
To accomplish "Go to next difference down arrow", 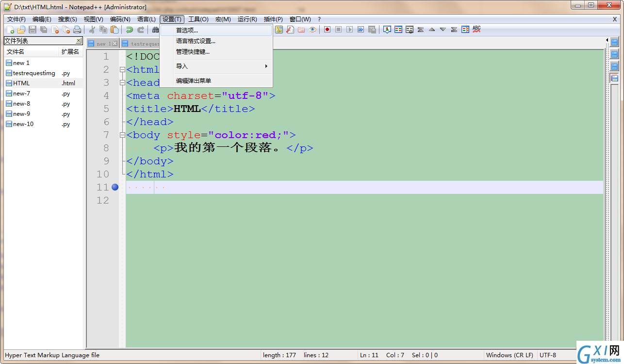I will 443,30.
